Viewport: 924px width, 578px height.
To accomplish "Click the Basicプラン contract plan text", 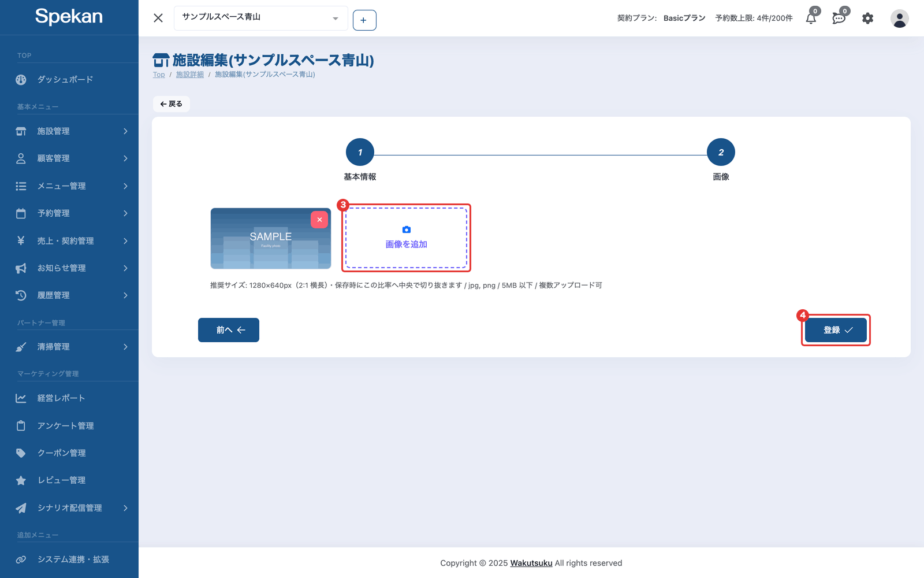I will pyautogui.click(x=684, y=18).
